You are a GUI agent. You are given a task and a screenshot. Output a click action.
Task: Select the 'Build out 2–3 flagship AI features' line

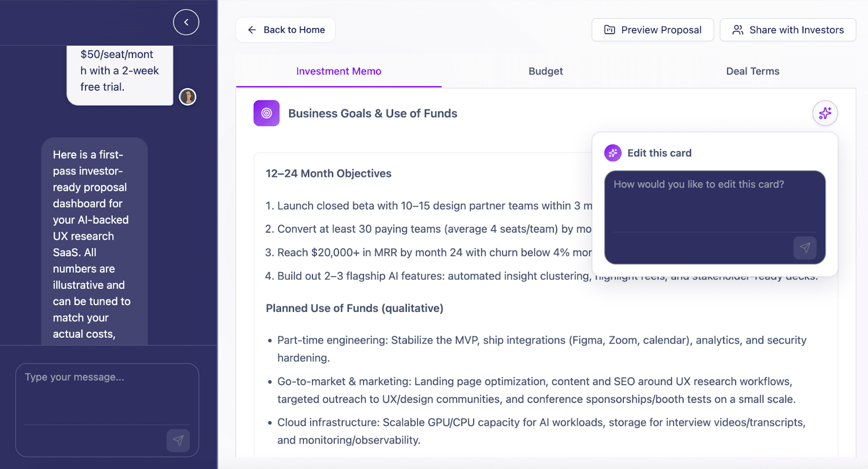click(541, 276)
